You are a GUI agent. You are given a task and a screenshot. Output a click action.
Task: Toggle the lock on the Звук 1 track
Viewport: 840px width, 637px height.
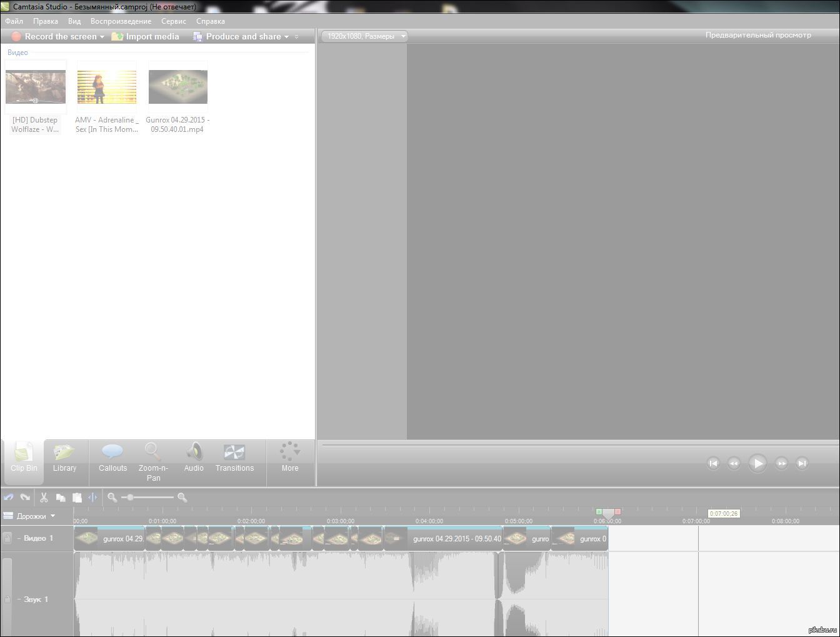tap(7, 599)
